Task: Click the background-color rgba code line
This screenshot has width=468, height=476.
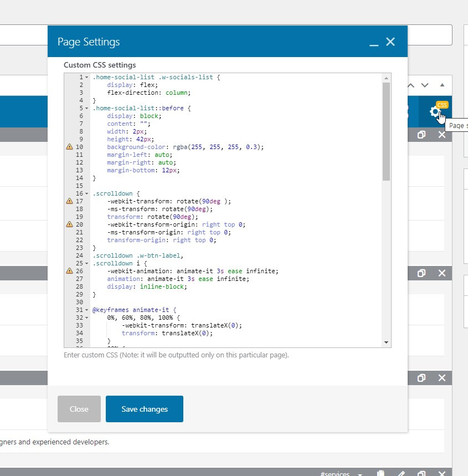Action: [186, 147]
